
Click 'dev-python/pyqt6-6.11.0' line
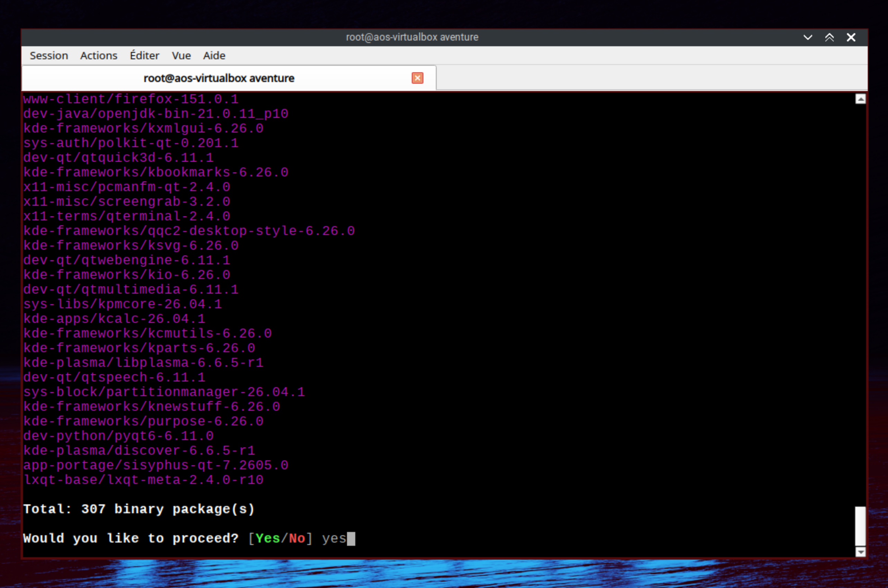[x=118, y=436]
